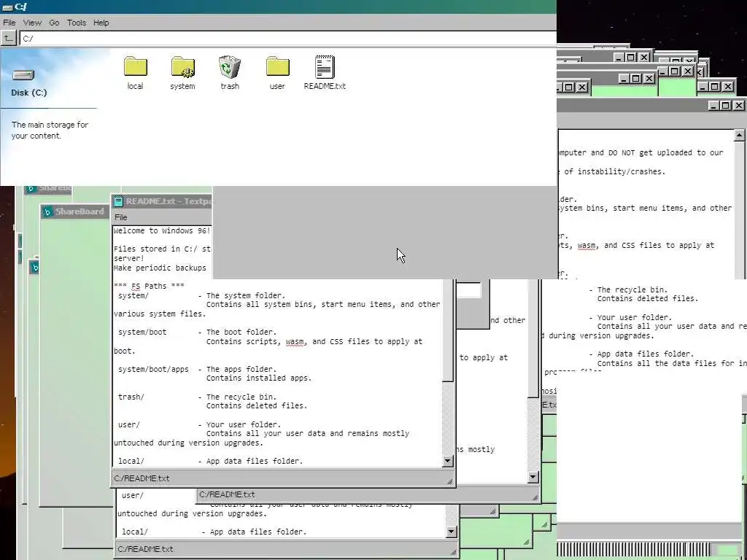
Task: Click front Textpad scrollbar down arrow
Action: pyautogui.click(x=447, y=461)
